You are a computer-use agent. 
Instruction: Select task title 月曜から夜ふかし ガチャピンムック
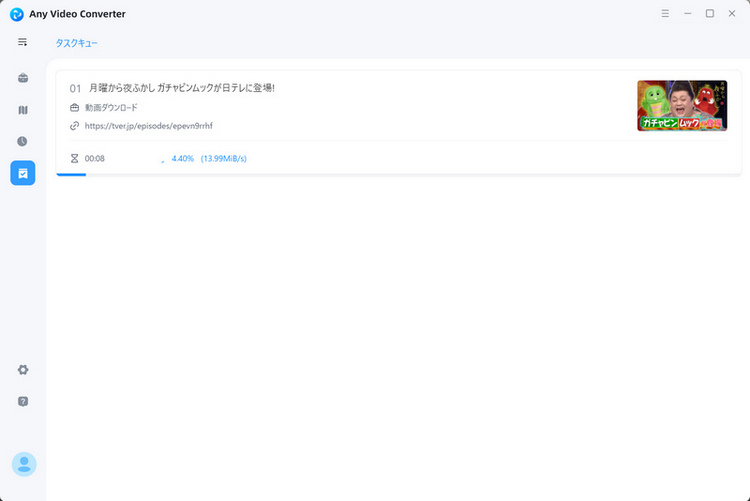182,88
